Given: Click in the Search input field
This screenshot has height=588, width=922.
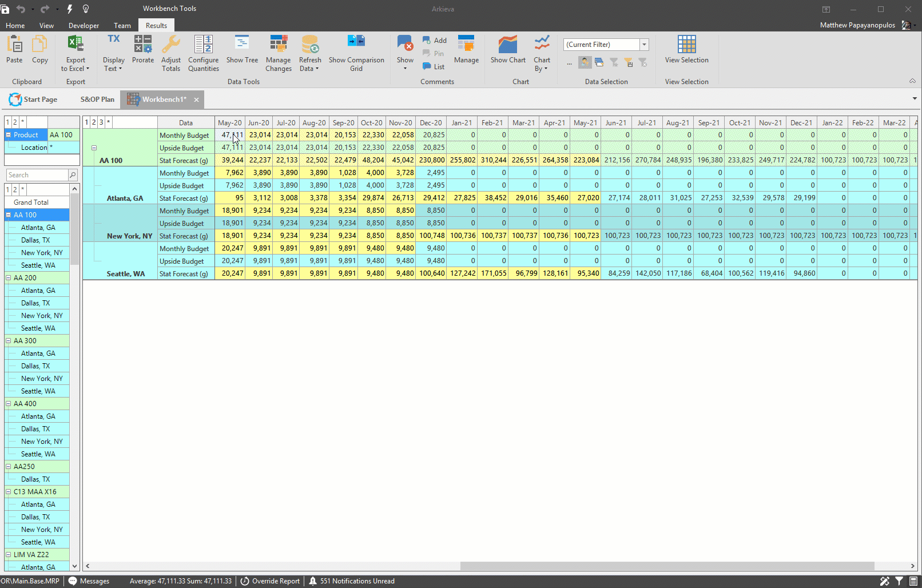Looking at the screenshot, I should coord(37,175).
